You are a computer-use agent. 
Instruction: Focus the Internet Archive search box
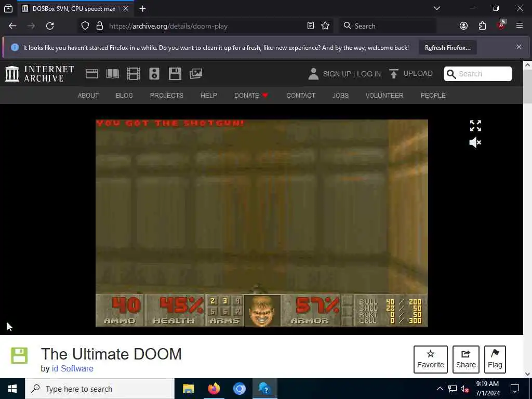coord(478,74)
